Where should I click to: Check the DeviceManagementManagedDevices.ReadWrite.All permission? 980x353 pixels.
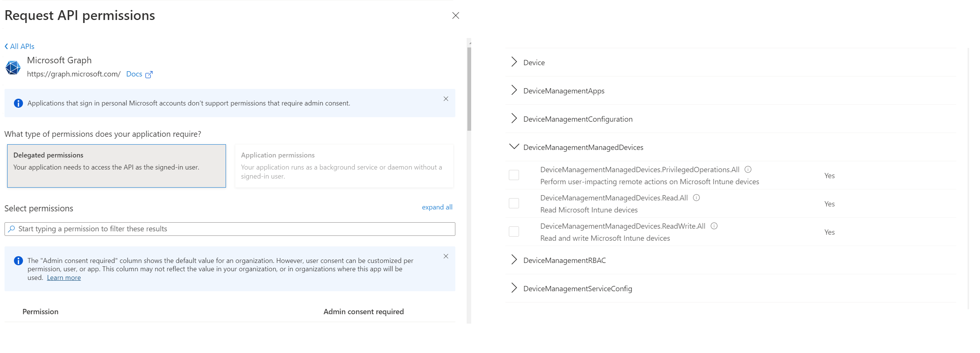point(514,231)
